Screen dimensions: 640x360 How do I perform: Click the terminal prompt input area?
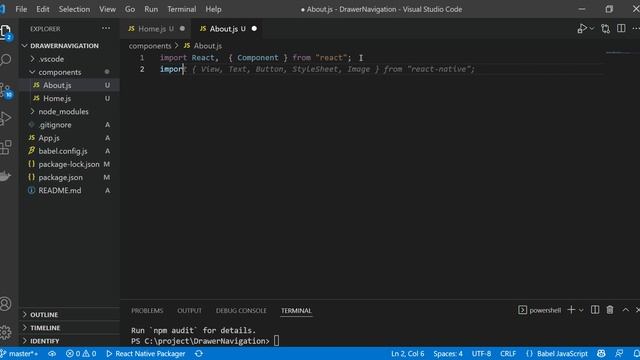coord(277,341)
